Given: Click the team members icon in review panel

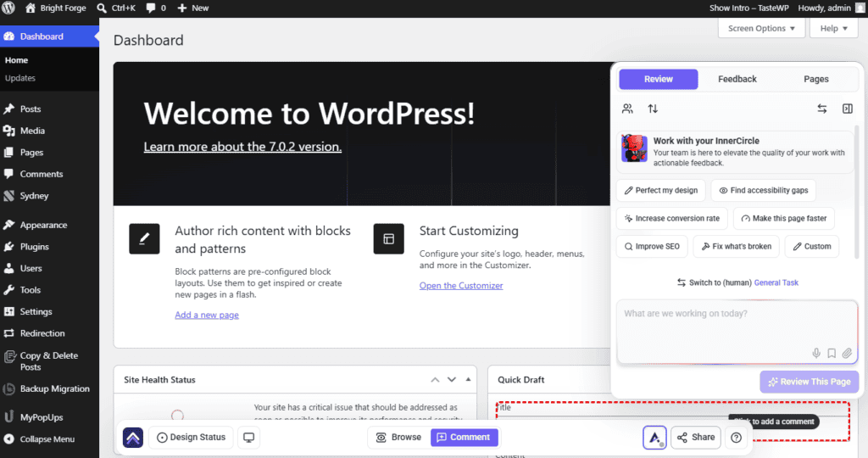Looking at the screenshot, I should [x=627, y=109].
